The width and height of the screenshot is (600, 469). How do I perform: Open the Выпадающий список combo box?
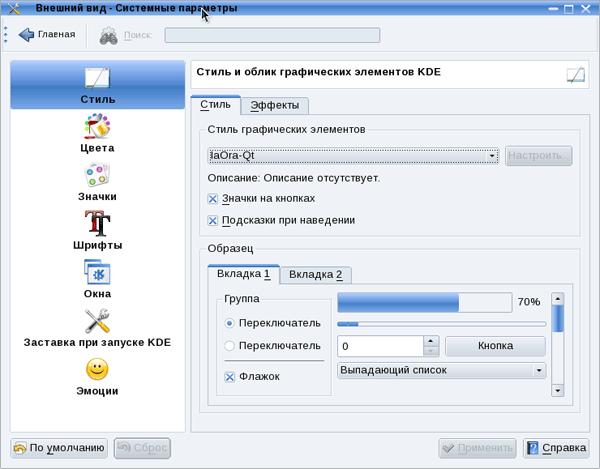441,370
